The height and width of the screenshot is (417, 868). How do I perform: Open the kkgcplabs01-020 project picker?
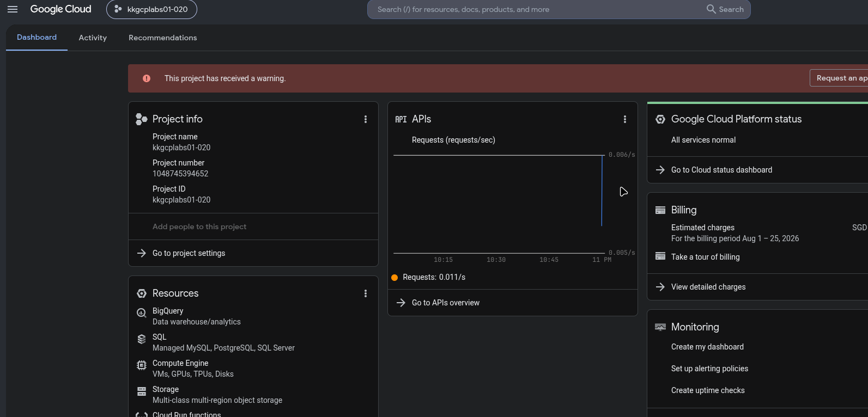click(151, 9)
